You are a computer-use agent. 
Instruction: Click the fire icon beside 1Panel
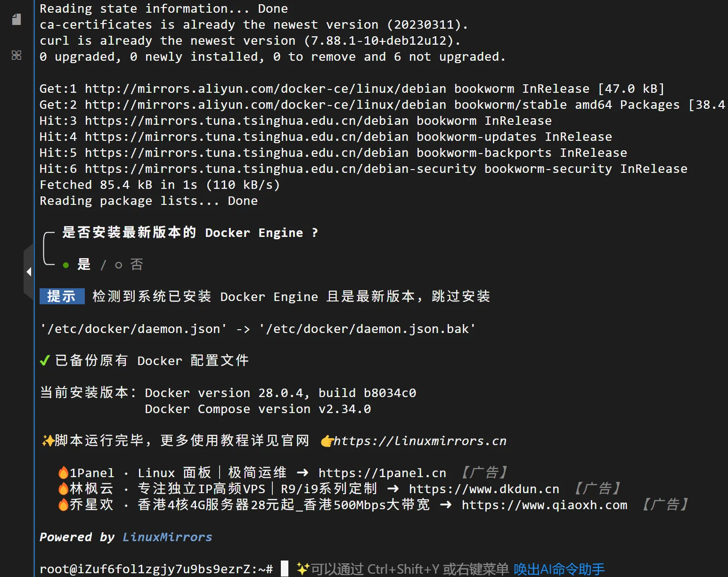click(x=63, y=472)
